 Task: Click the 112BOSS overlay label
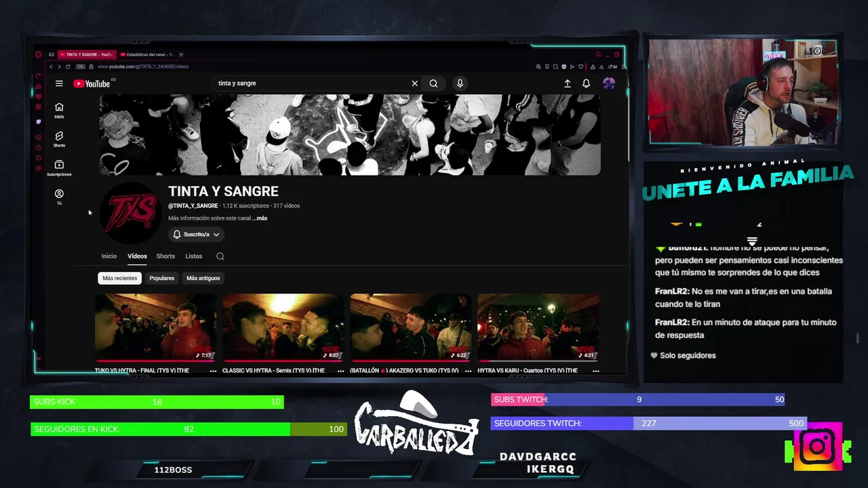point(173,470)
